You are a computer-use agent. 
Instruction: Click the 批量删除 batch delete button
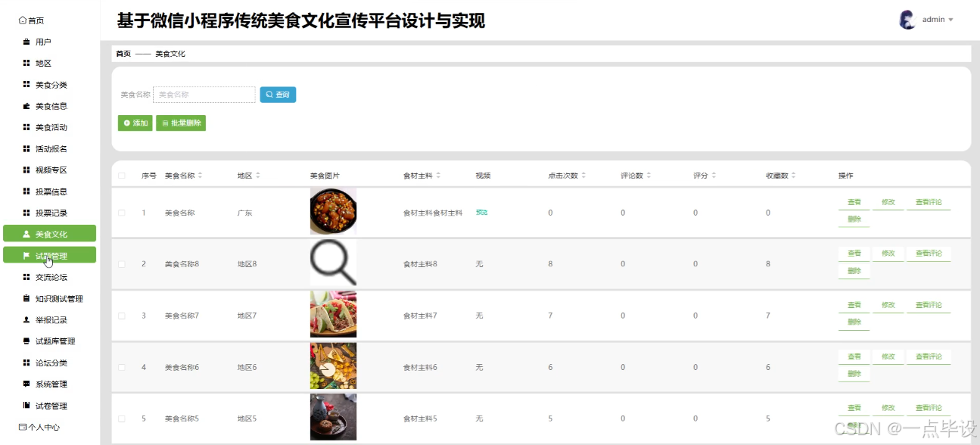tap(181, 123)
